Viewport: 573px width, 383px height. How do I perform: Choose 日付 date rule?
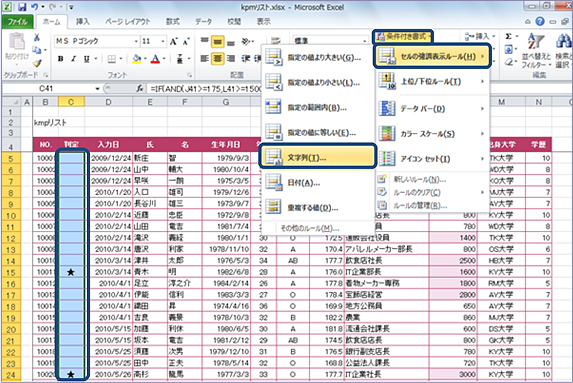click(317, 183)
